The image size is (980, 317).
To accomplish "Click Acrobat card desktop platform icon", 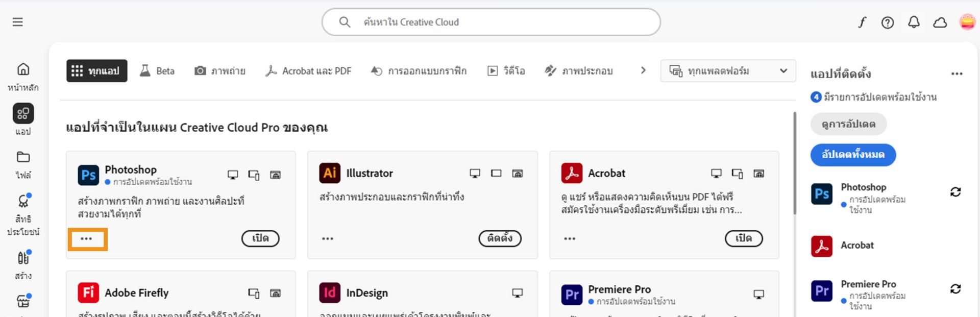I will [x=716, y=173].
